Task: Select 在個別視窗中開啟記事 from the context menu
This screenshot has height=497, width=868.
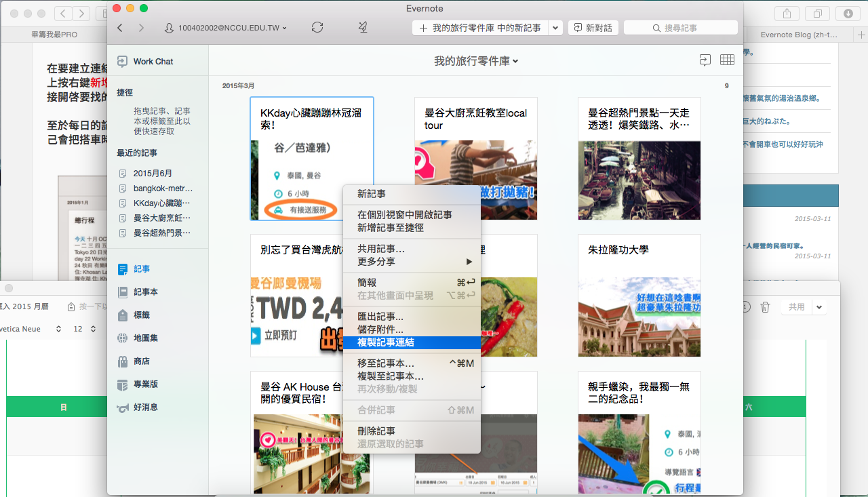Action: coord(412,215)
